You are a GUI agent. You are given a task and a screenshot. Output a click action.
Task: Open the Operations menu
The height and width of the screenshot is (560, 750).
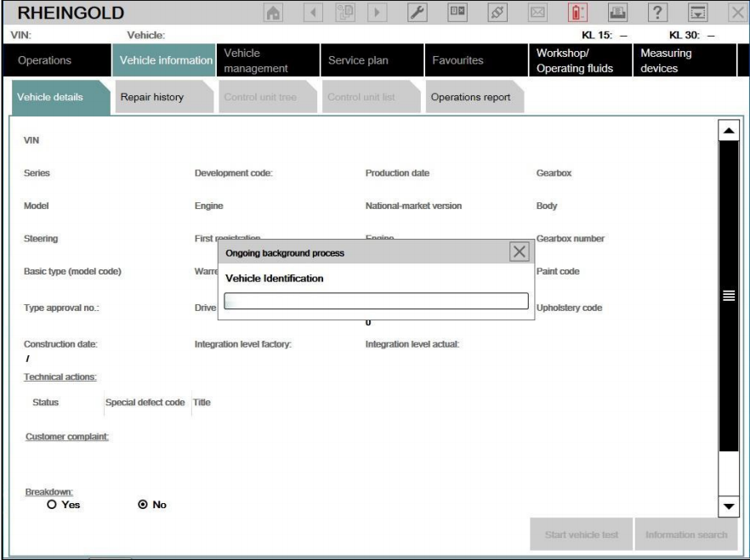point(57,60)
